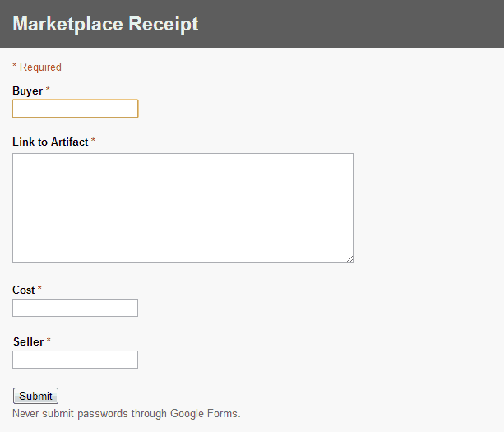504x432 pixels.
Task: Click the Required notice text
Action: coord(40,67)
